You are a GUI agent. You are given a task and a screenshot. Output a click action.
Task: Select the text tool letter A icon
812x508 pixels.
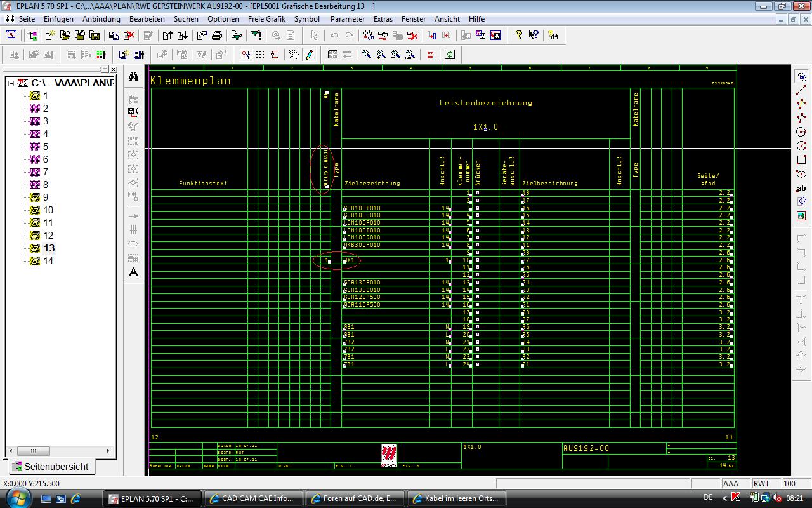pos(133,272)
